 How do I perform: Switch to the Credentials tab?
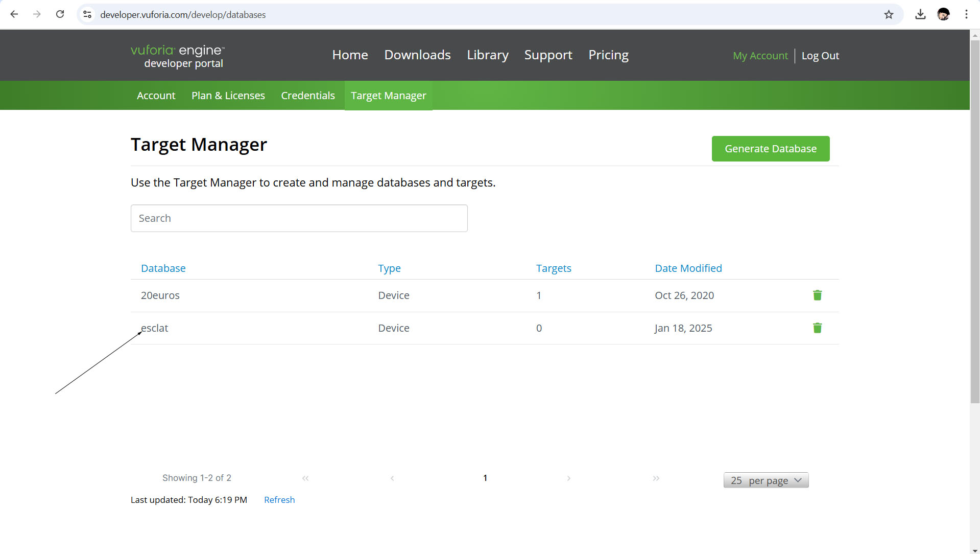(x=307, y=96)
